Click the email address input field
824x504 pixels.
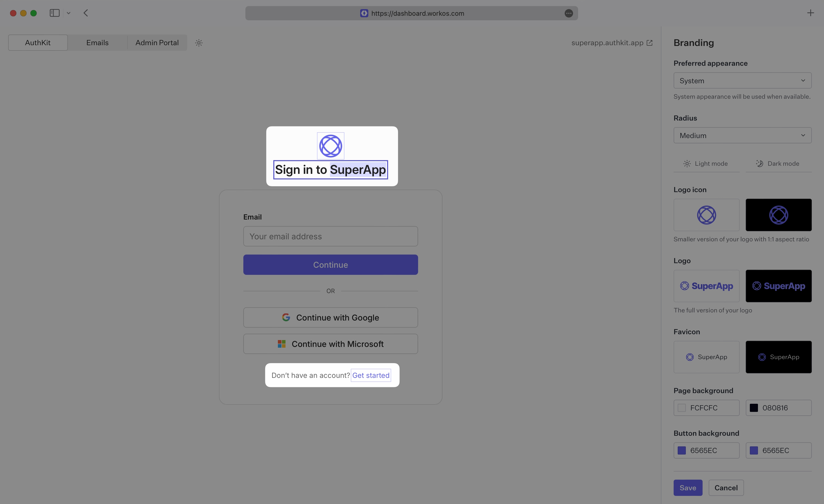330,236
